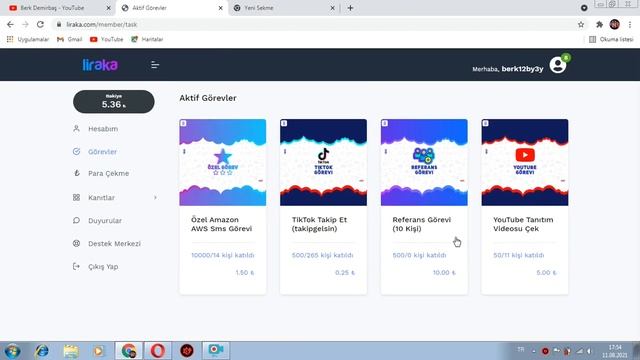Image resolution: width=640 pixels, height=360 pixels.
Task: Click the Destek Merkezi lifebuoy icon
Action: click(76, 243)
